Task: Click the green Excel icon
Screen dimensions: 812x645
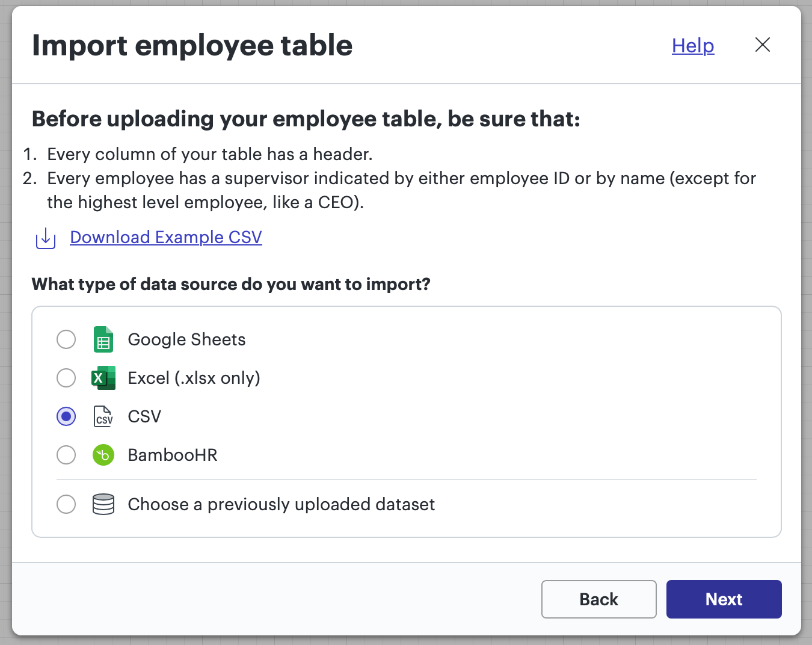Action: 103,378
